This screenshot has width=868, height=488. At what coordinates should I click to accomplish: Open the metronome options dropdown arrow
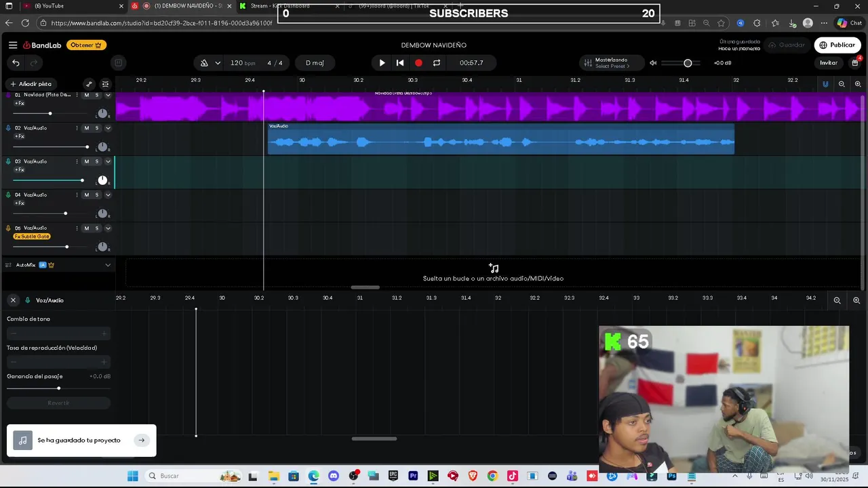(218, 63)
